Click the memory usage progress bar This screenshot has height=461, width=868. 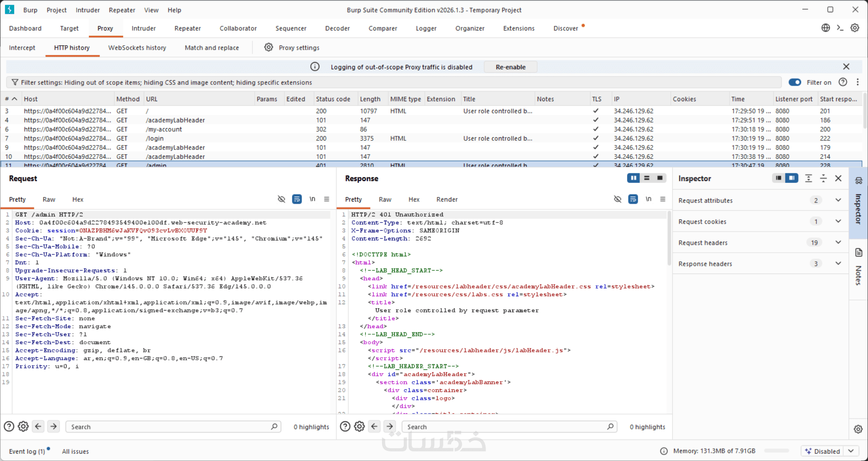777,451
